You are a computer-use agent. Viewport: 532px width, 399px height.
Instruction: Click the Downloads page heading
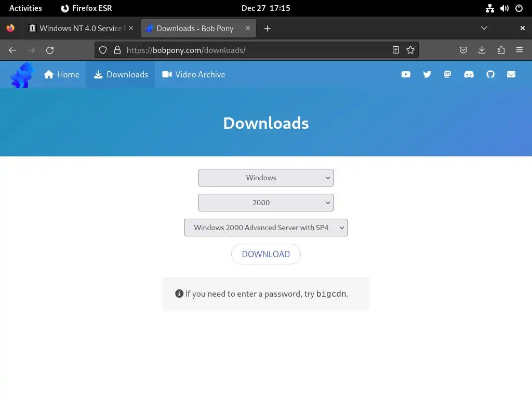pos(266,123)
